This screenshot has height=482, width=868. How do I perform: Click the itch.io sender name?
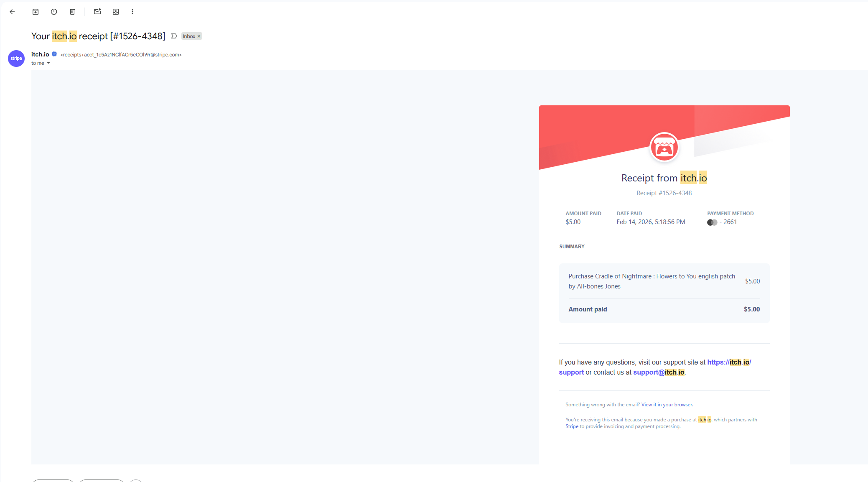pyautogui.click(x=40, y=54)
